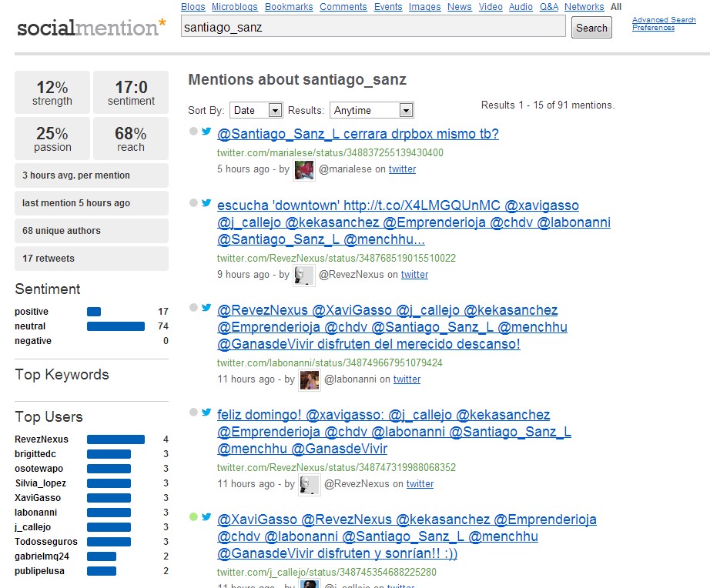
Task: Click the Search button
Action: (x=591, y=28)
